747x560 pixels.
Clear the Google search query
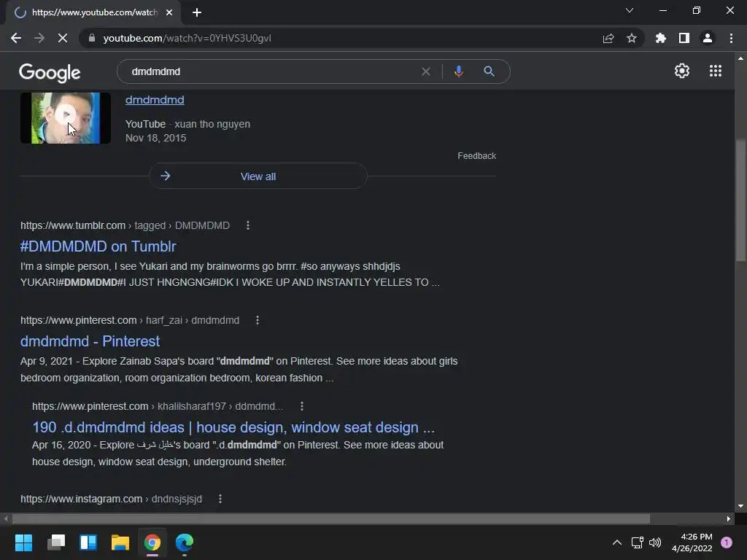click(x=426, y=71)
